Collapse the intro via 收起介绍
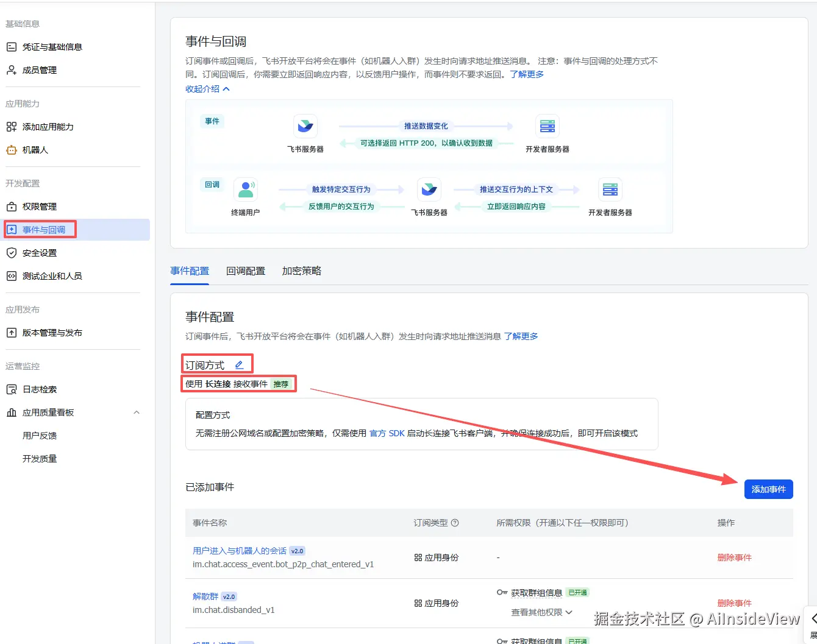Viewport: 817px width, 644px height. (208, 89)
